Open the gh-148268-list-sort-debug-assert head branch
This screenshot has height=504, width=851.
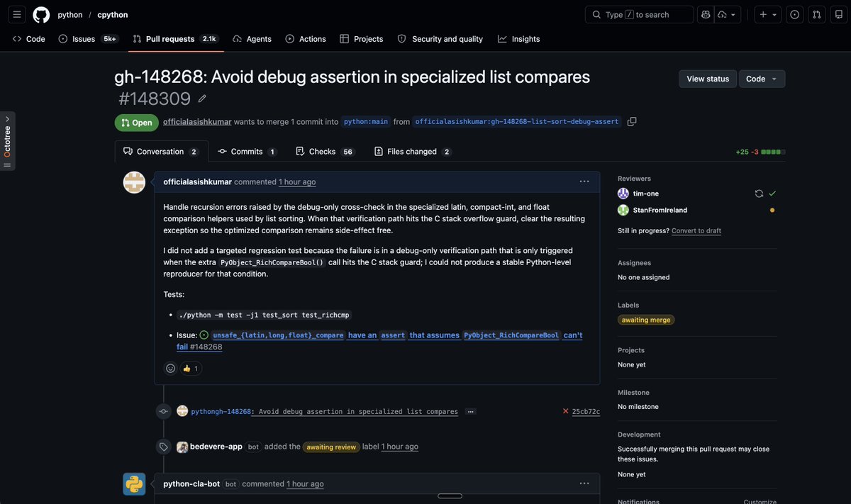(x=517, y=122)
